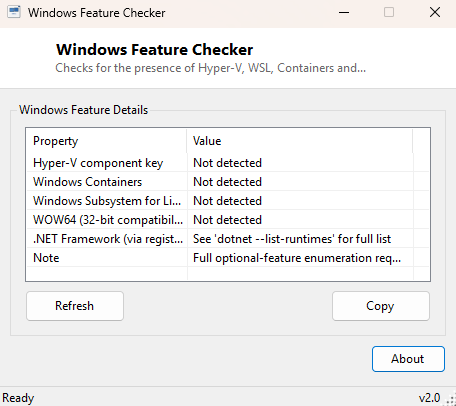Click the Ready status bar text
Image resolution: width=456 pixels, height=406 pixels.
[x=18, y=398]
